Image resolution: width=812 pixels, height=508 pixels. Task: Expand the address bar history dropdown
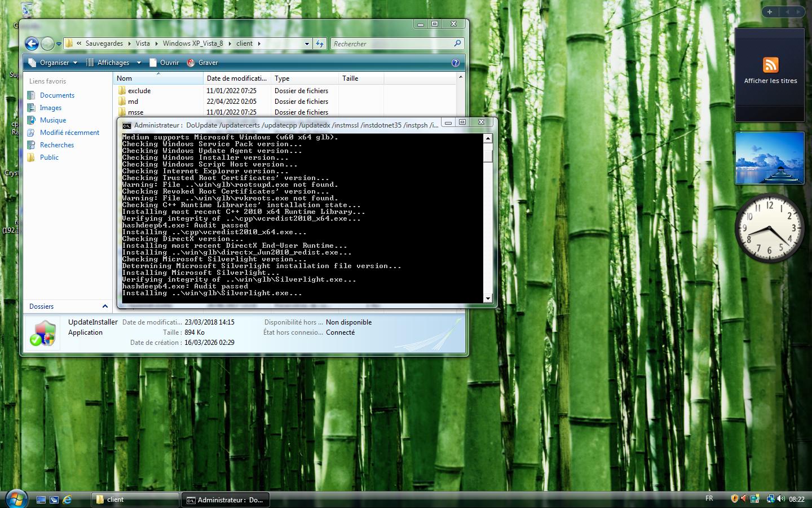[307, 43]
